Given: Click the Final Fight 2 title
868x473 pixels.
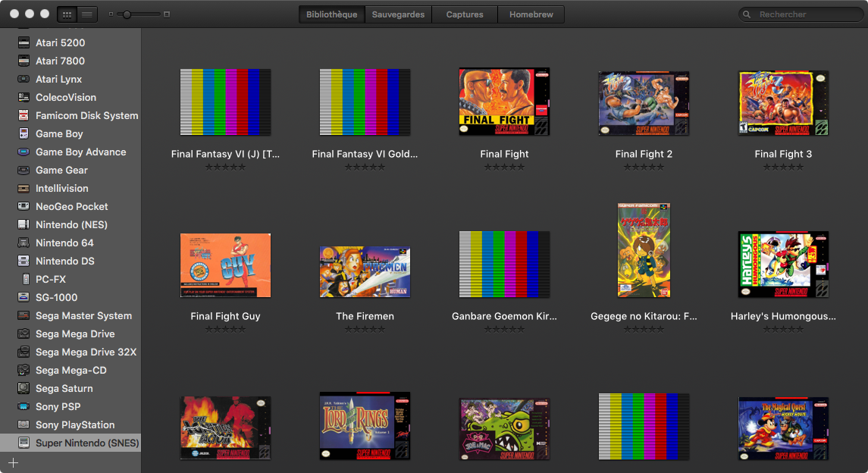Looking at the screenshot, I should coord(644,154).
